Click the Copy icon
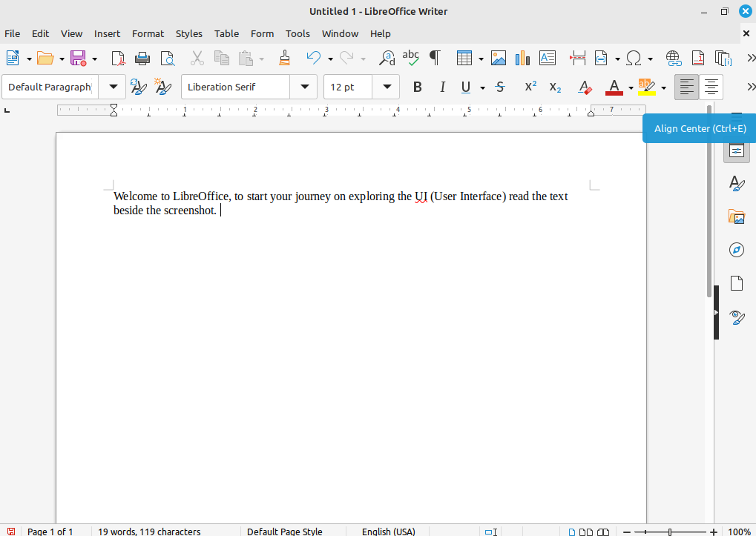This screenshot has width=756, height=536. (221, 59)
